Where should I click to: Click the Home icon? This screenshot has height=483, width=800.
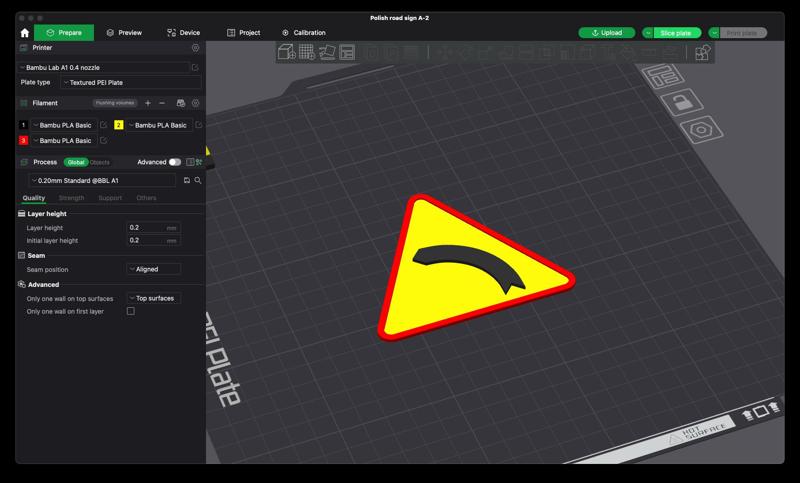(25, 33)
